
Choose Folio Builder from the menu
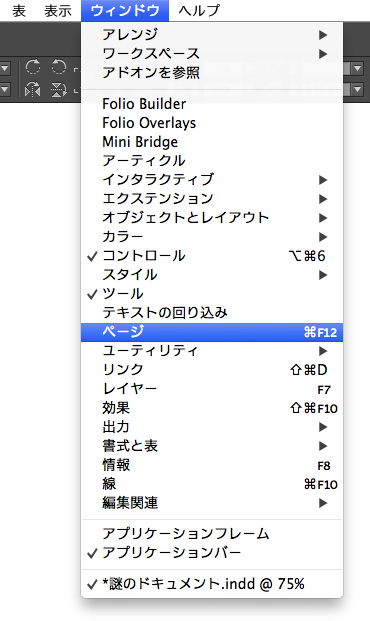212,104
